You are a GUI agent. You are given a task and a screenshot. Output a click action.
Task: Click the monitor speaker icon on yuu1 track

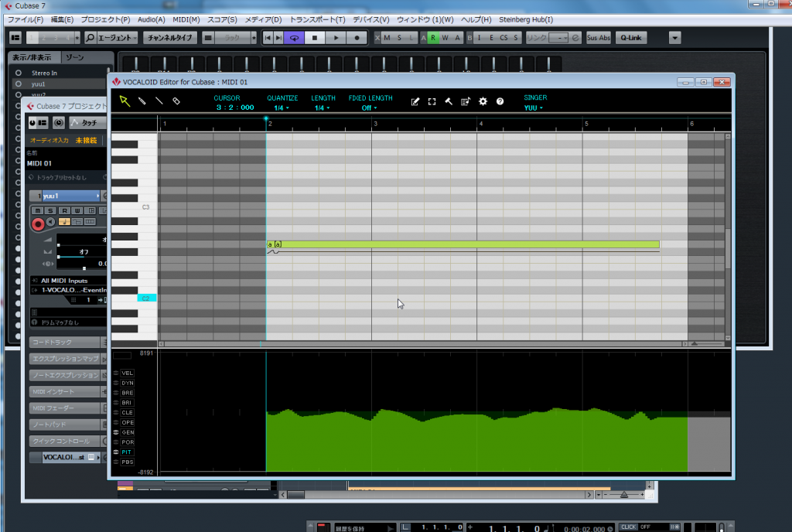point(51,222)
